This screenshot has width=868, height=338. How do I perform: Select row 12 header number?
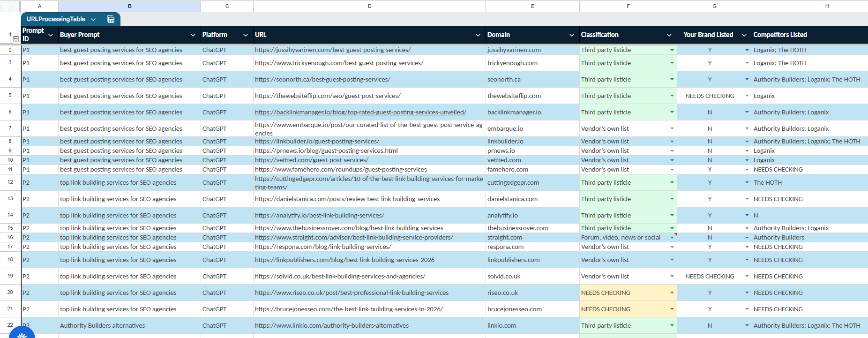(x=10, y=182)
